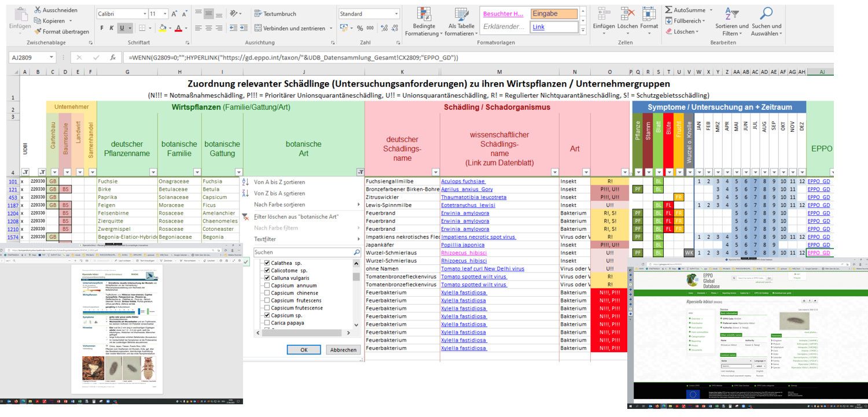Toggle bold formatting with the F button
This screenshot has width=868, height=417.
(x=102, y=28)
